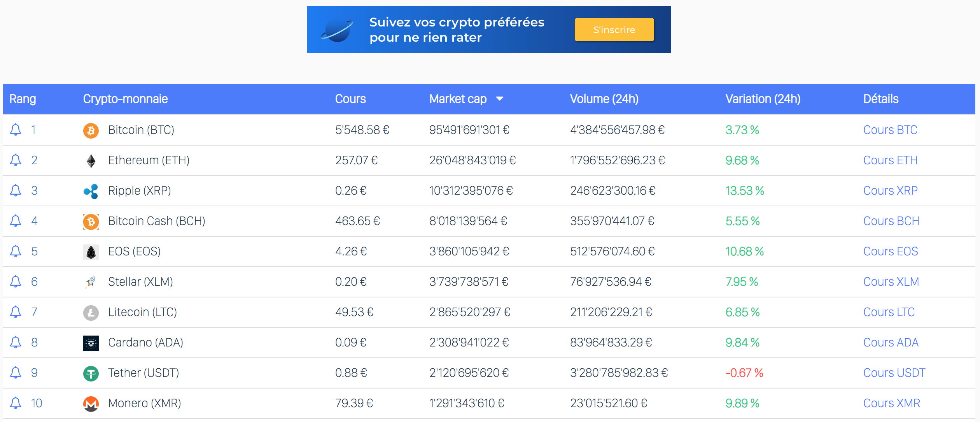Open the Cours USDT link
The height and width of the screenshot is (422, 980).
pyautogui.click(x=894, y=373)
